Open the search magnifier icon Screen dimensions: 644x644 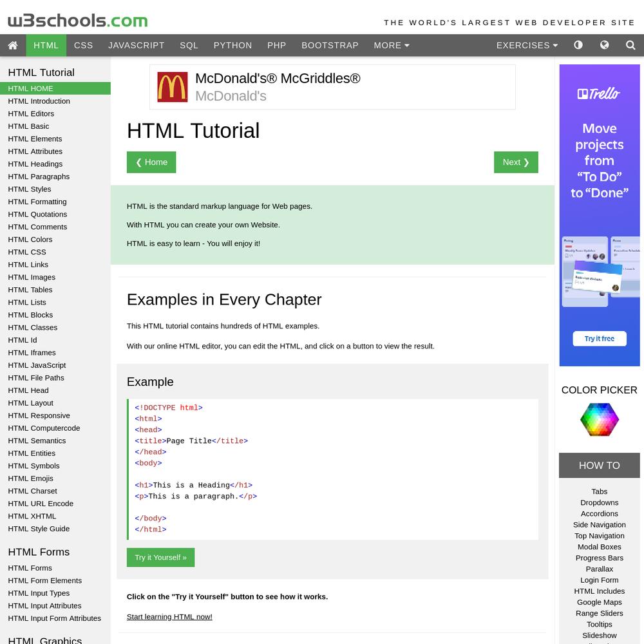click(x=630, y=45)
